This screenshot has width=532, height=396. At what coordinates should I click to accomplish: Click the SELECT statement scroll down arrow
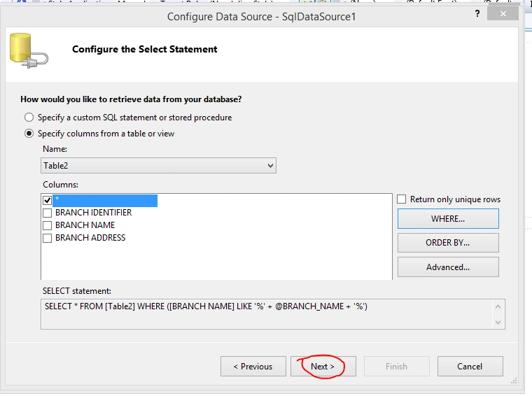pos(498,322)
